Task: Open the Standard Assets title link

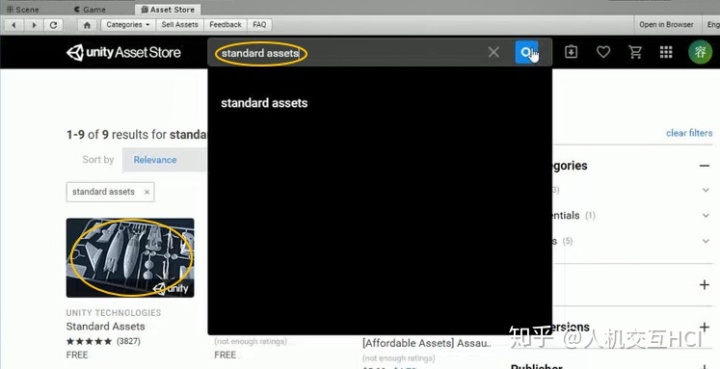Action: [x=106, y=326]
